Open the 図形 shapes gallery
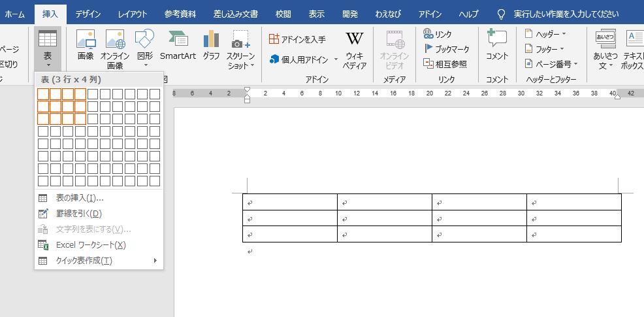 144,48
